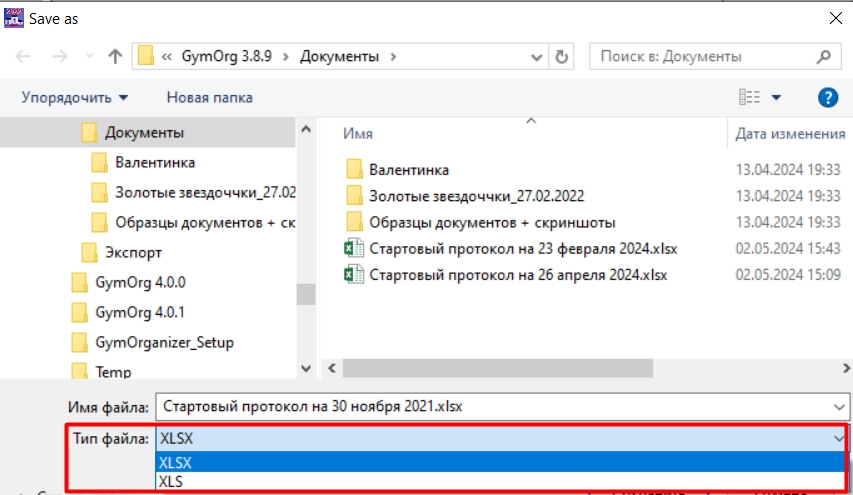
Task: Expand the view options dropdown arrow
Action: coord(776,97)
